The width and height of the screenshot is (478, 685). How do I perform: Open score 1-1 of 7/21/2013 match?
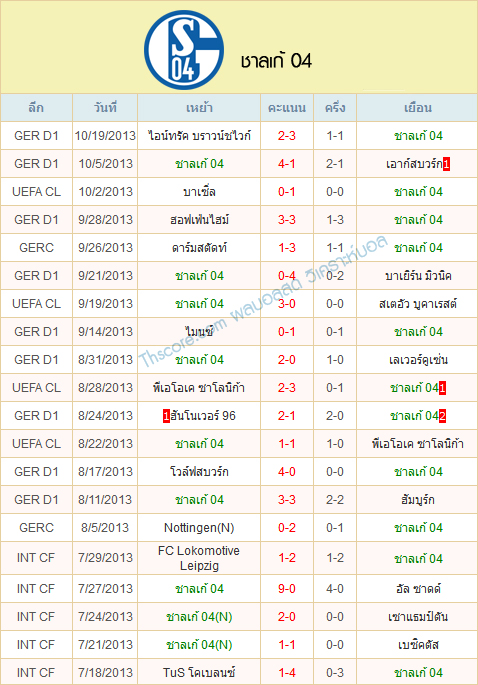287,644
